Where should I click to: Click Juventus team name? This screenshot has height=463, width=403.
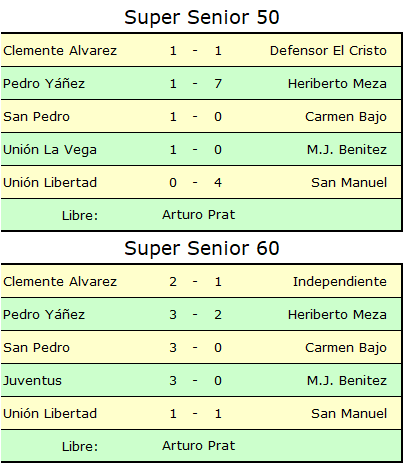point(33,381)
